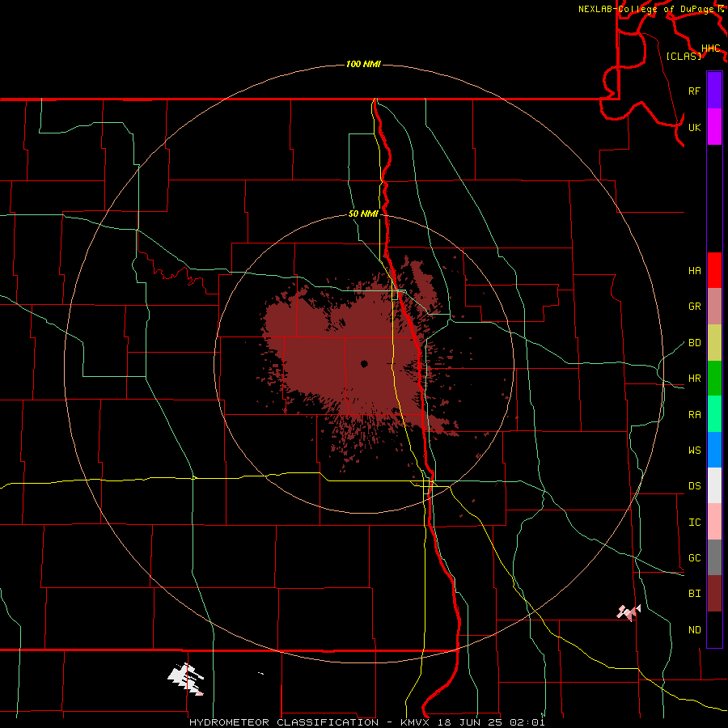Click the "HYDROMETEOR CLASSIFICATION" caption text

coord(284,722)
